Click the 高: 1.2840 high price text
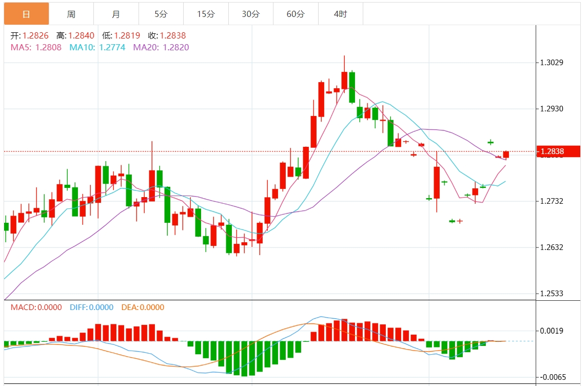588x386 pixels. pyautogui.click(x=75, y=35)
